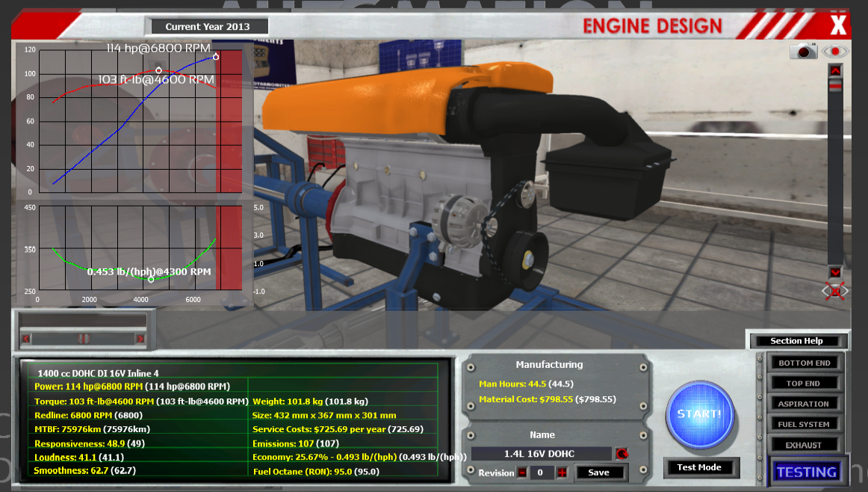Switch to the TOP END tab
Viewport: 868px width, 492px height.
805,384
